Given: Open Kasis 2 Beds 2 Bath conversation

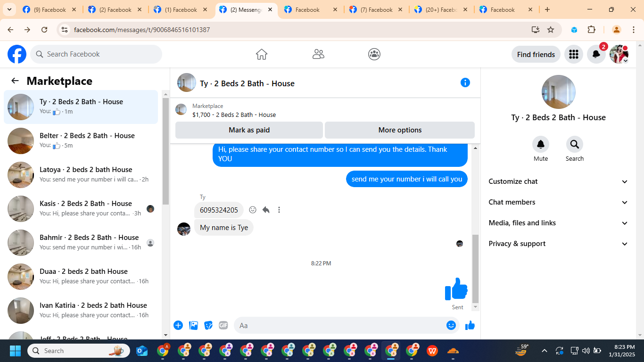Looking at the screenshot, I should tap(81, 209).
